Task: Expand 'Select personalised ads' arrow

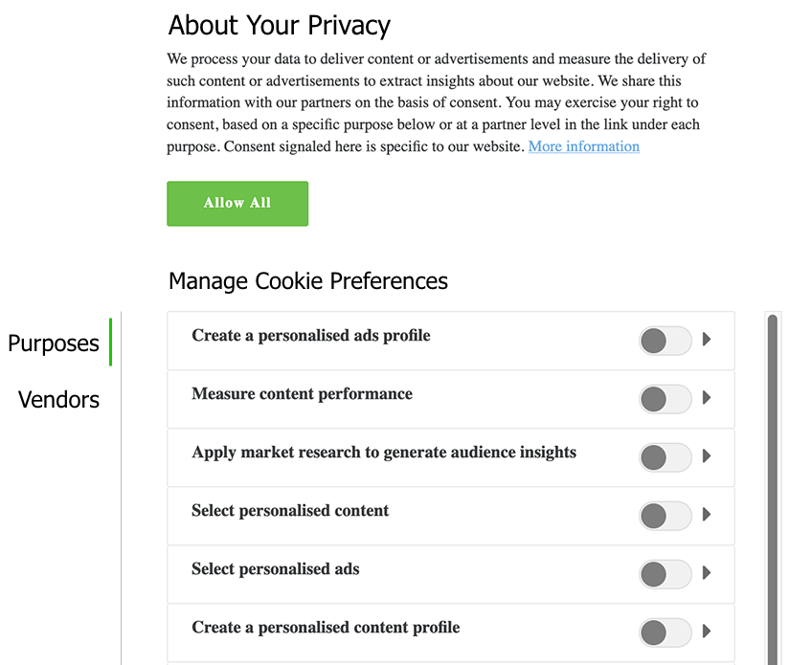Action: click(x=707, y=573)
